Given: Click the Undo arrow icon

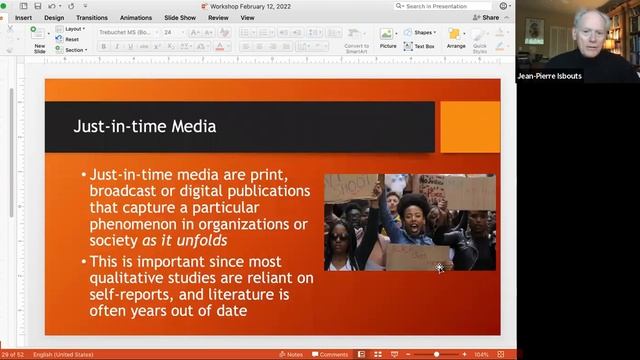Looking at the screenshot, I should coord(51,6).
